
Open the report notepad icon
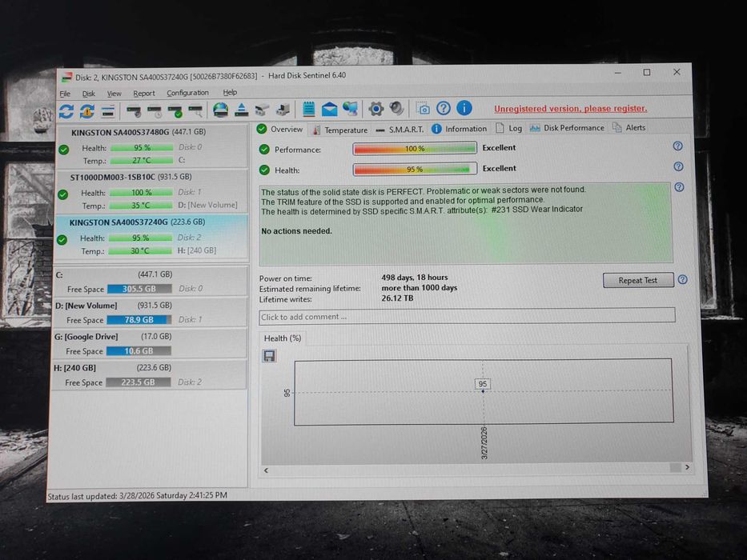tap(309, 109)
